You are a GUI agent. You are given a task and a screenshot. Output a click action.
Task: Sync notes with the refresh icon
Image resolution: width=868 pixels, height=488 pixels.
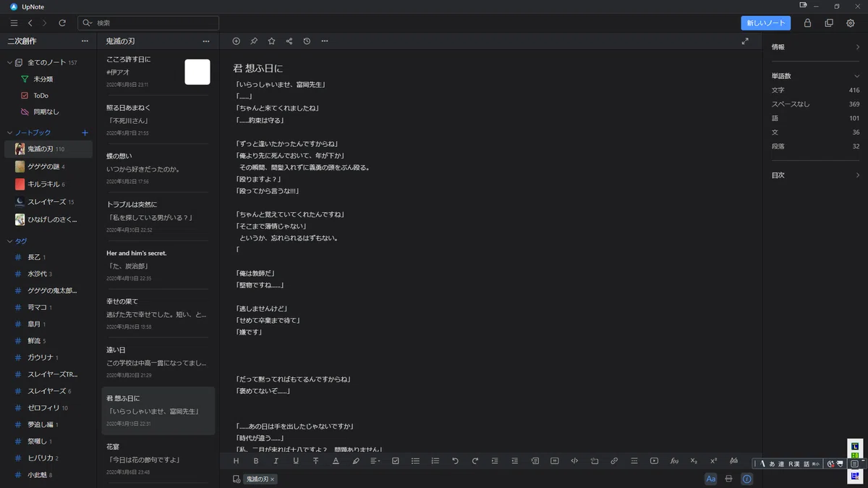click(62, 23)
